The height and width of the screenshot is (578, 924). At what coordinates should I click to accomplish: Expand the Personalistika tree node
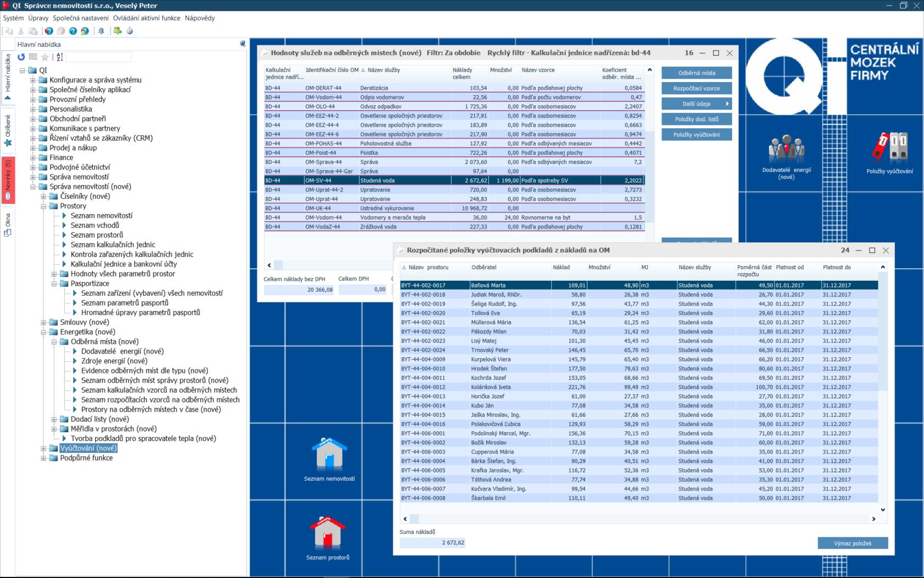click(x=32, y=109)
